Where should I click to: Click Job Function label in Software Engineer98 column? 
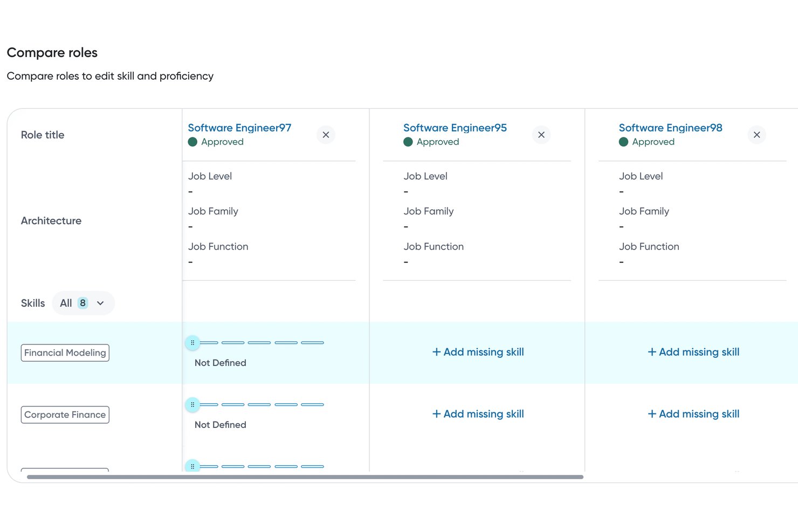[x=649, y=246]
